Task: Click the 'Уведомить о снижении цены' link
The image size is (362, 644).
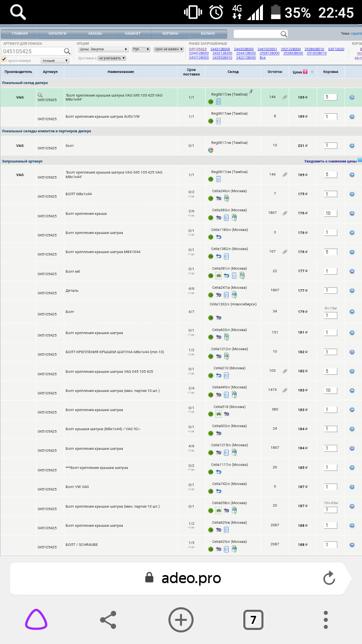Action: 330,162
